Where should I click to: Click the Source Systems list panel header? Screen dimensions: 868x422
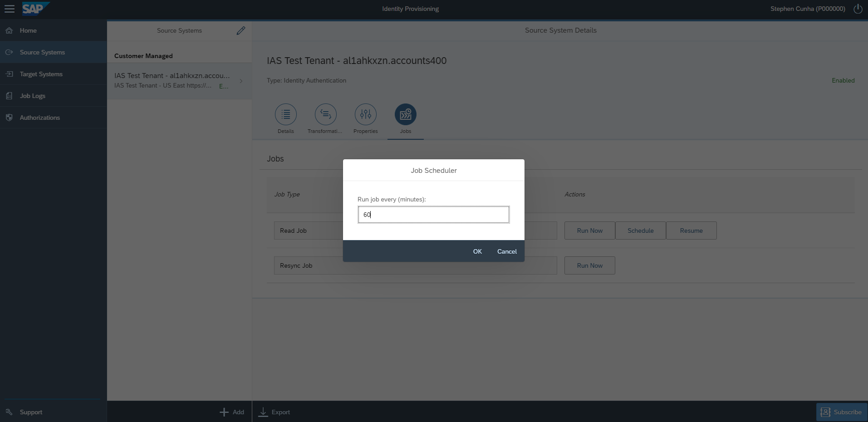click(x=179, y=30)
